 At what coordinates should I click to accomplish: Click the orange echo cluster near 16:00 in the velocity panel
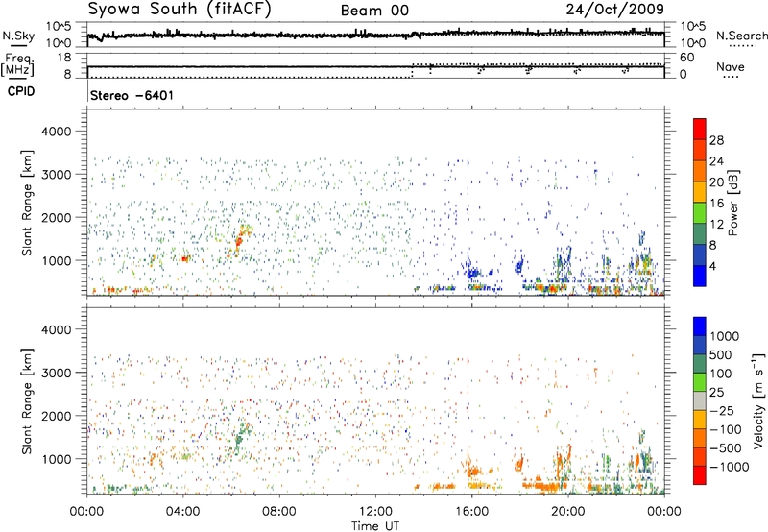tap(473, 472)
